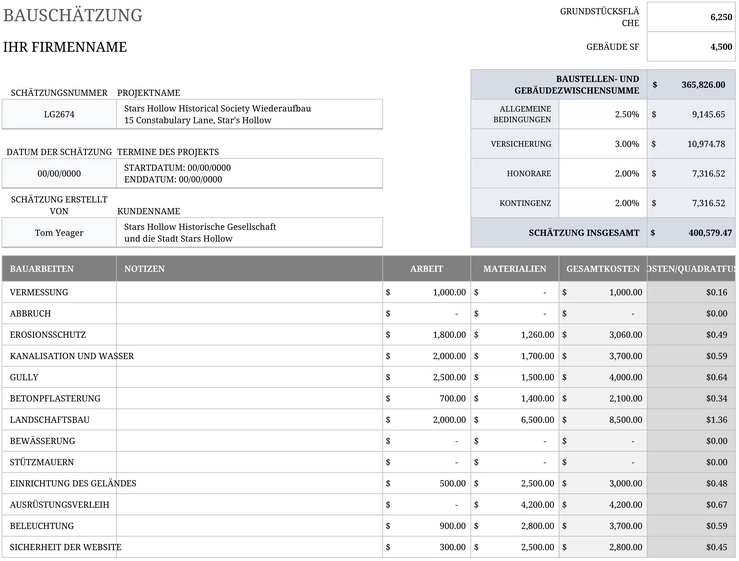Select Landschaftsbau materials cost 6,500.00
Screen dimensions: 739x561
515,420
